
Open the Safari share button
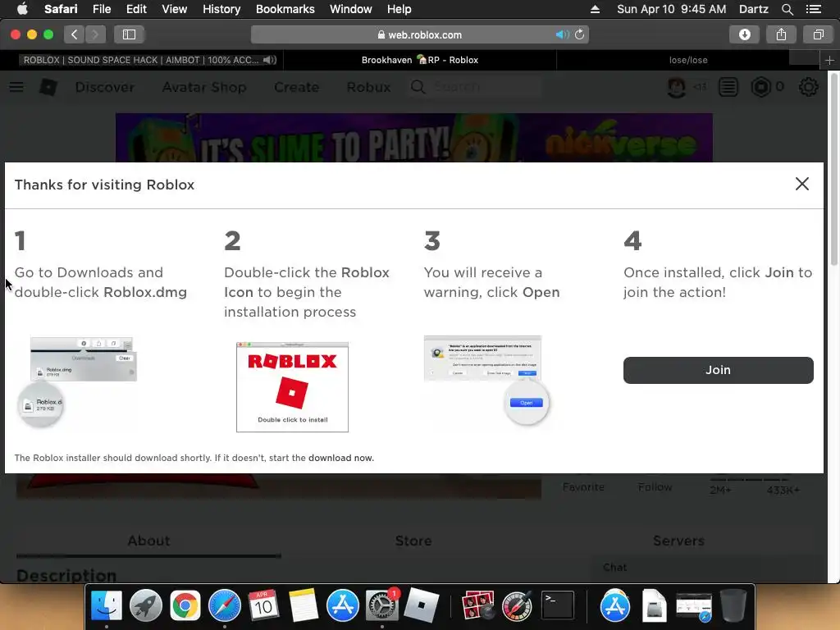coord(781,34)
